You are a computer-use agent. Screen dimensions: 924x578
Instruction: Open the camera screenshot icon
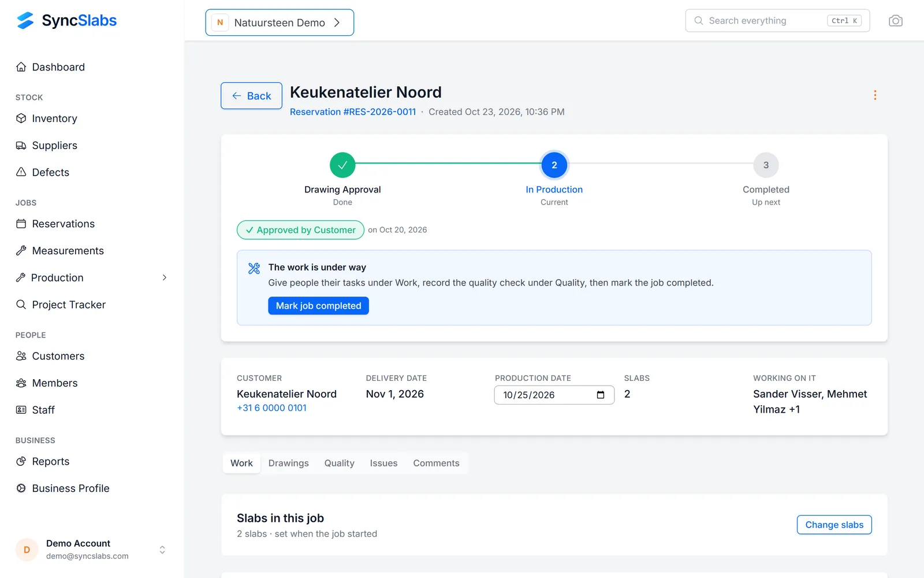click(895, 21)
